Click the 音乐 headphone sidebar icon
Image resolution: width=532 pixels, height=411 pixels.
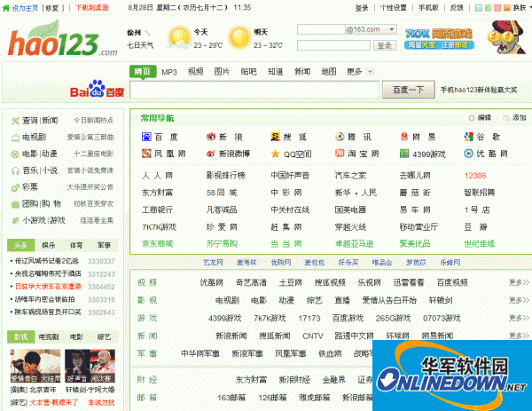15,170
